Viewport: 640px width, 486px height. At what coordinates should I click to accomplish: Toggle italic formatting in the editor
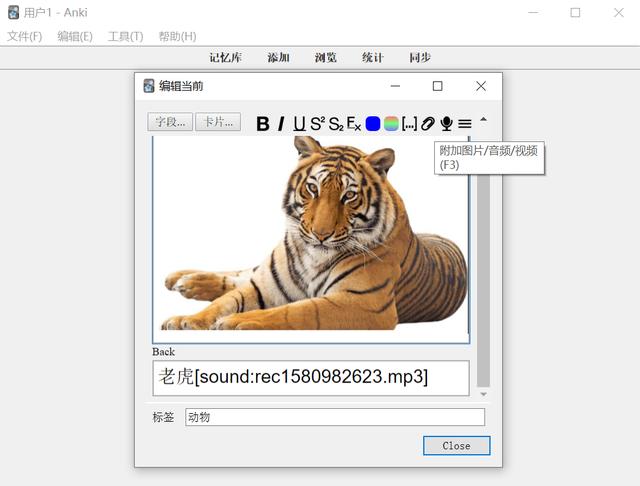coord(281,124)
